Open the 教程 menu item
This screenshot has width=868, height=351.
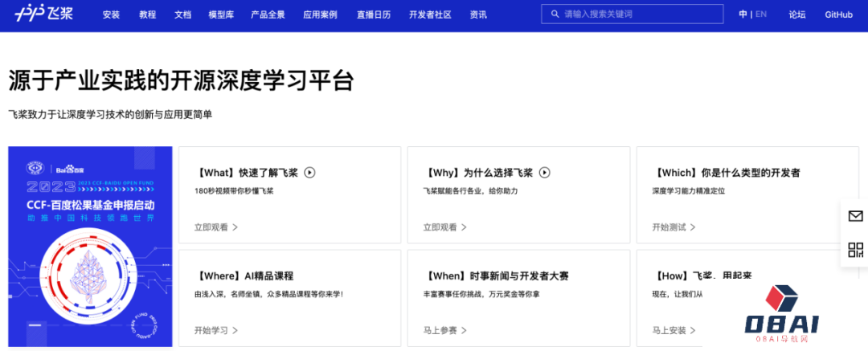pos(147,15)
